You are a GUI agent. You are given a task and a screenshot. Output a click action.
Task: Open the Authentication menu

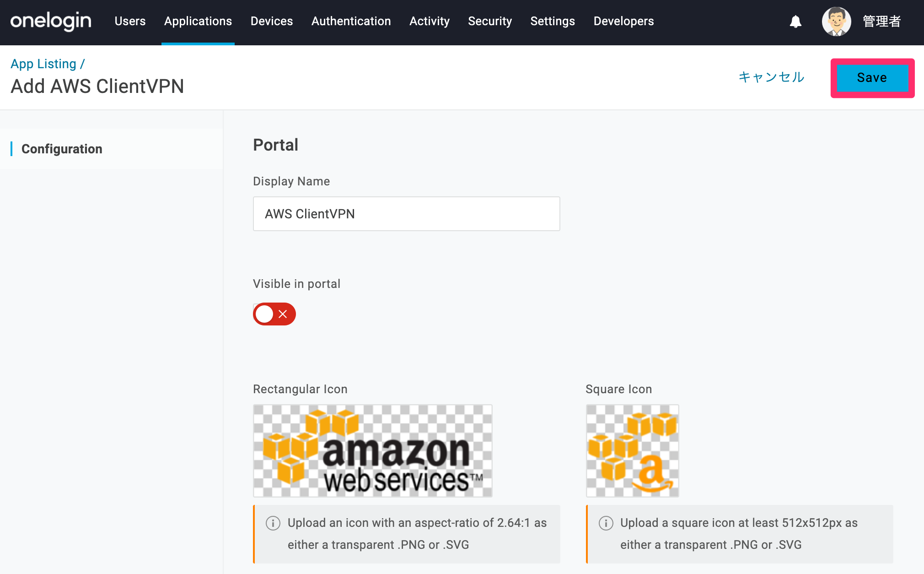[x=351, y=21]
